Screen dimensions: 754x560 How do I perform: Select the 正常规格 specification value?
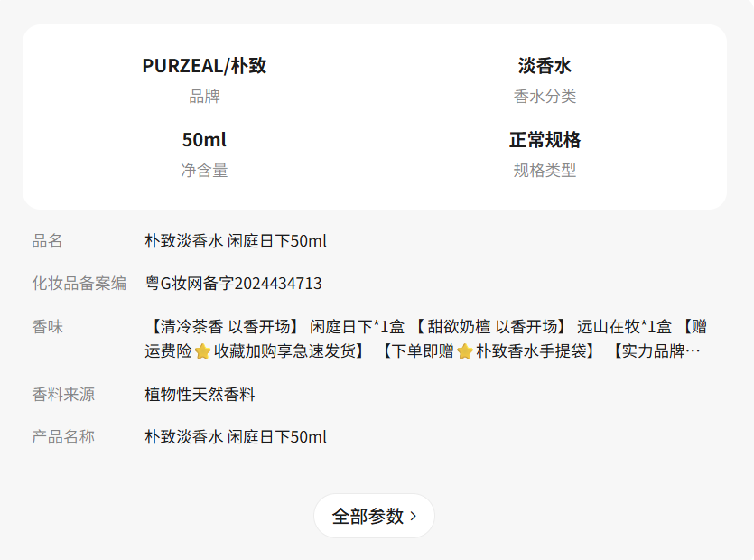pos(545,140)
